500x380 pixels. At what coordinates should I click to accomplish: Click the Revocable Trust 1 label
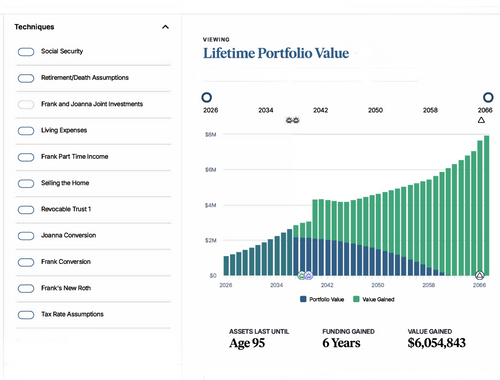(x=66, y=209)
